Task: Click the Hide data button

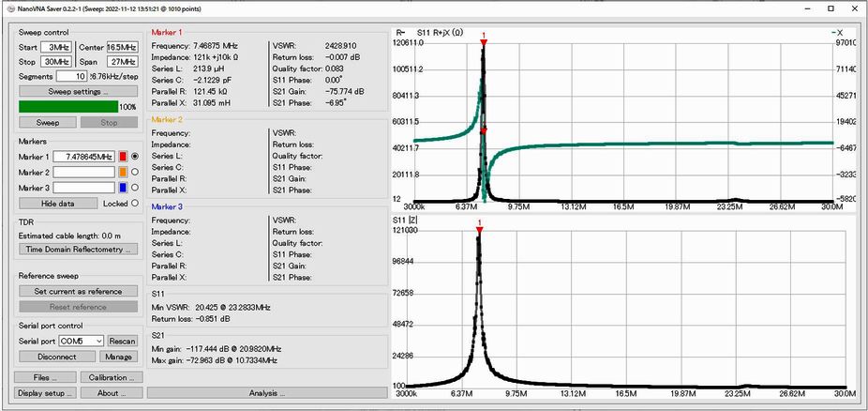Action: coord(58,204)
